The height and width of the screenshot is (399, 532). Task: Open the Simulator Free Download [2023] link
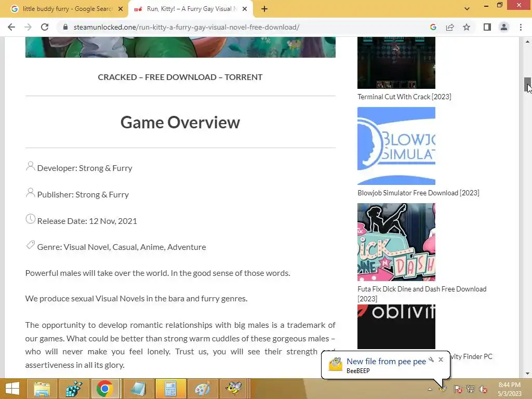point(418,193)
